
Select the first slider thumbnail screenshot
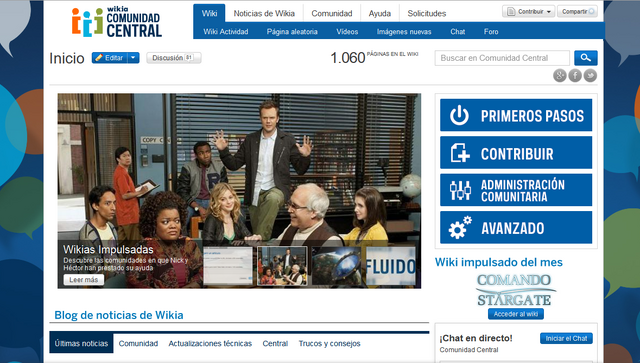(228, 266)
